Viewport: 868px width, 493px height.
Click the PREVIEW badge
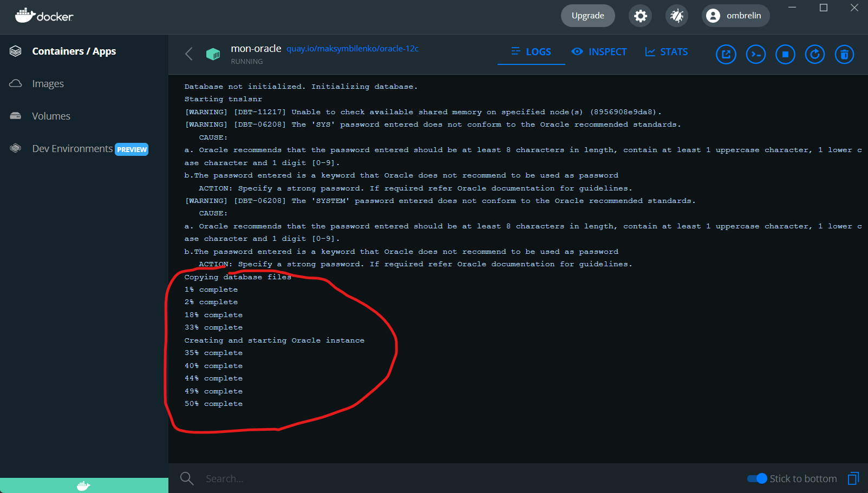pos(132,149)
